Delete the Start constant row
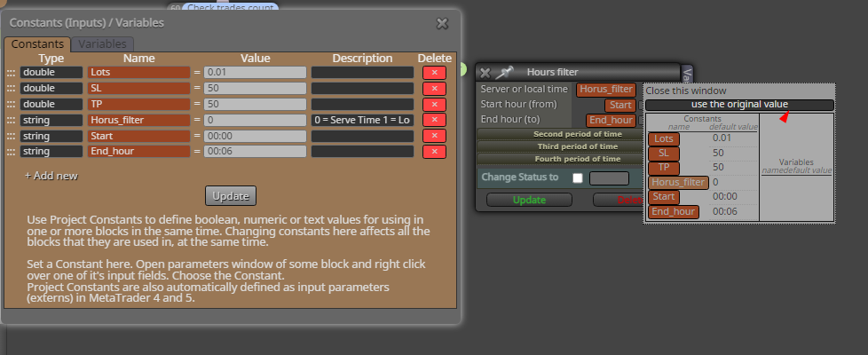 [434, 137]
